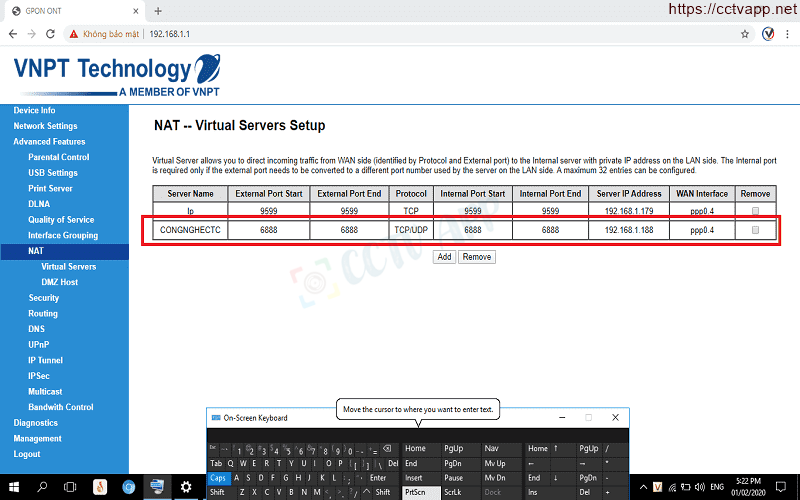This screenshot has width=800, height=500.
Task: Open the DMZ Host page
Action: [59, 283]
